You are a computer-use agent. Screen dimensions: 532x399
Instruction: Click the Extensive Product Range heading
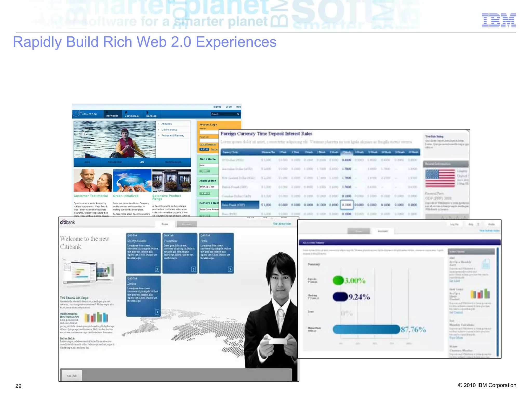167,197
